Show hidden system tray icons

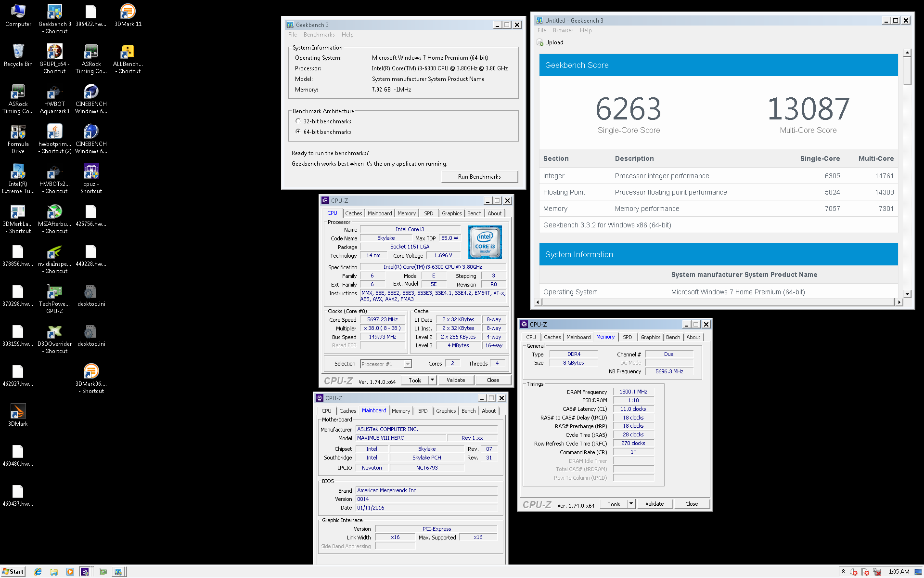[x=843, y=572]
